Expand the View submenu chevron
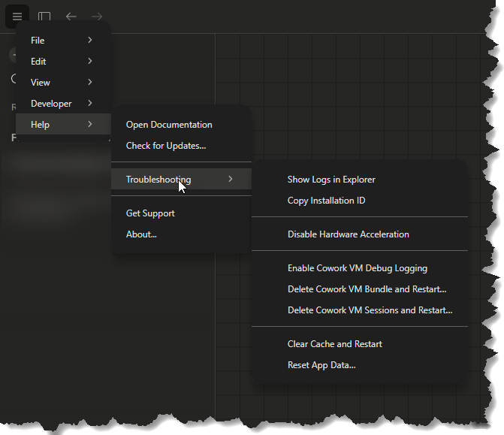 90,82
